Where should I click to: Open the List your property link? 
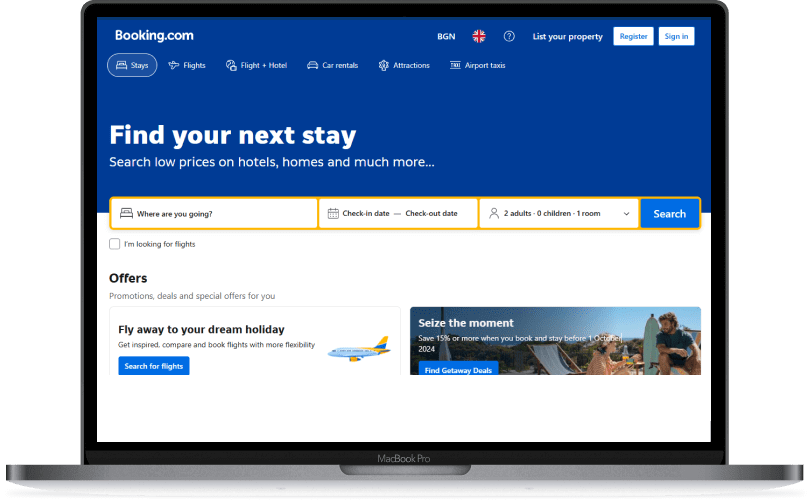568,36
